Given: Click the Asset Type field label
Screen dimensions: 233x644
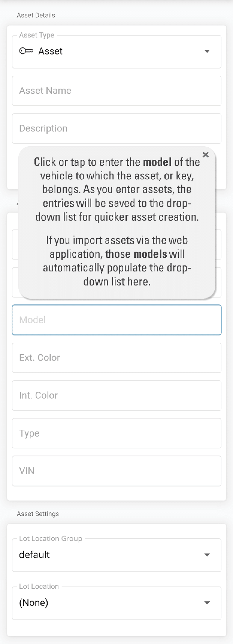Looking at the screenshot, I should click(37, 35).
